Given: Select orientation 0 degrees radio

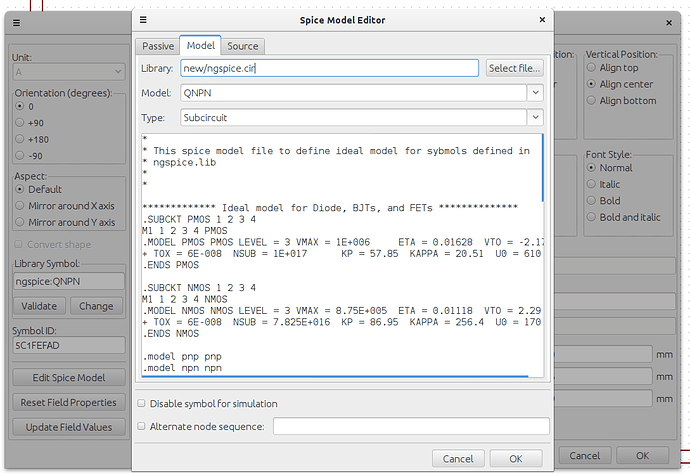Looking at the screenshot, I should [x=20, y=106].
